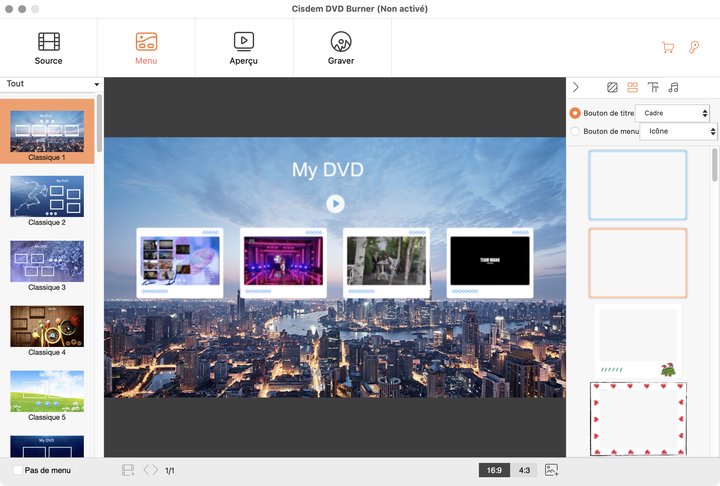Select the black screen video thumbnail
The height and width of the screenshot is (486, 720).
[490, 263]
